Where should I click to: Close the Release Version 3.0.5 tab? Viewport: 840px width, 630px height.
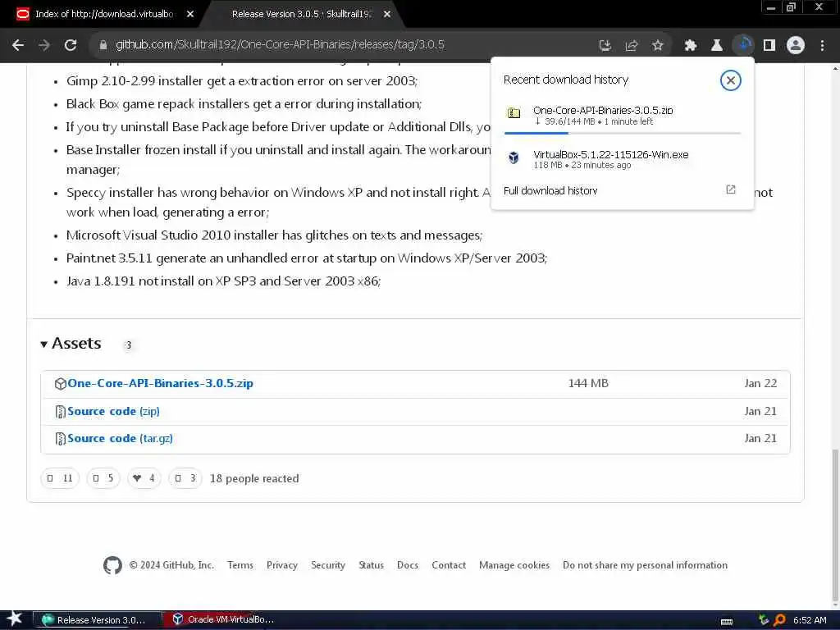click(387, 15)
